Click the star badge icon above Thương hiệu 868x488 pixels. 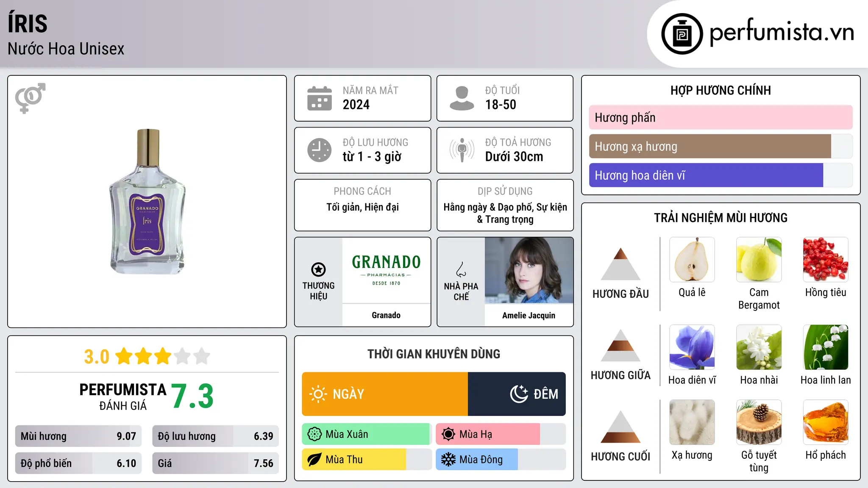click(318, 269)
